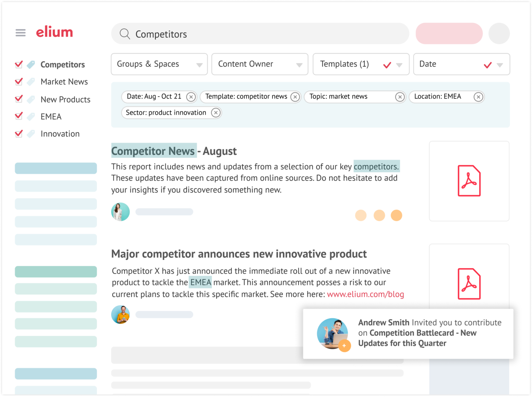Open the PDF attached to Competitor News - August
The height and width of the screenshot is (397, 532).
tap(469, 180)
